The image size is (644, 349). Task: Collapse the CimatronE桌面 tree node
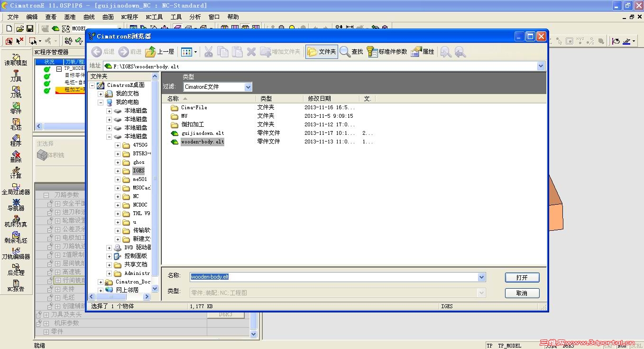point(92,85)
